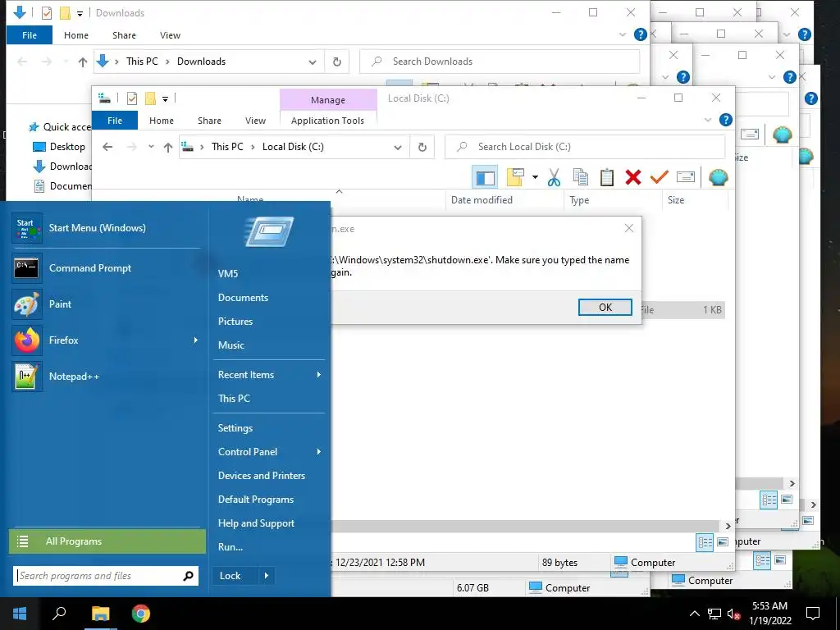This screenshot has width=840, height=630.
Task: Toggle the navigation pane icon in toolbar
Action: (x=486, y=178)
